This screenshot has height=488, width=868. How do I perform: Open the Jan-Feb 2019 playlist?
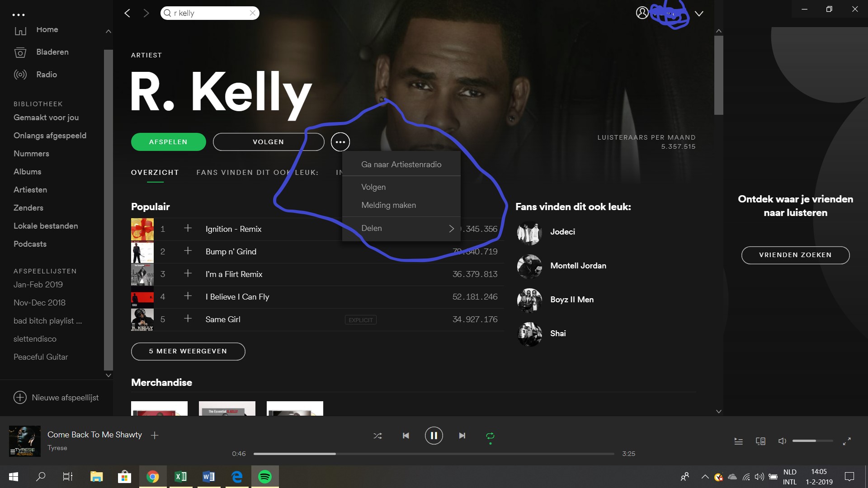pos(38,285)
